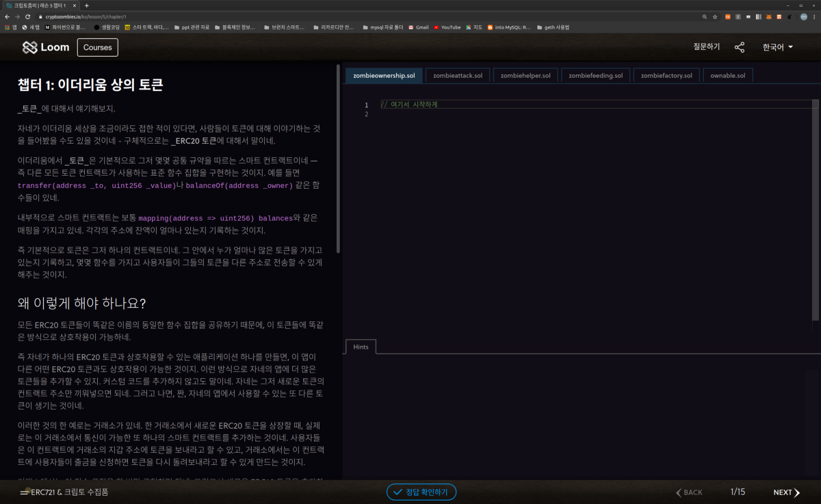Open the 한국어 language dropdown
Viewport: 821px width, 504px height.
778,47
